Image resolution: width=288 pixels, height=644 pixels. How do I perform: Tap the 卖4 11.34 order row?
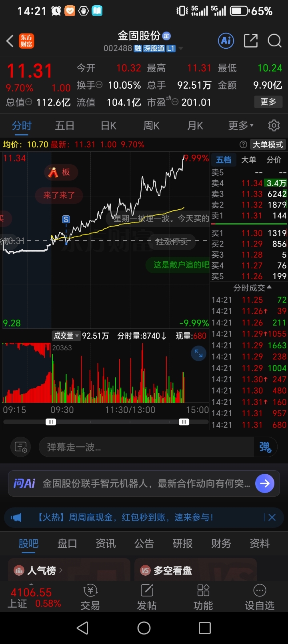[249, 183]
